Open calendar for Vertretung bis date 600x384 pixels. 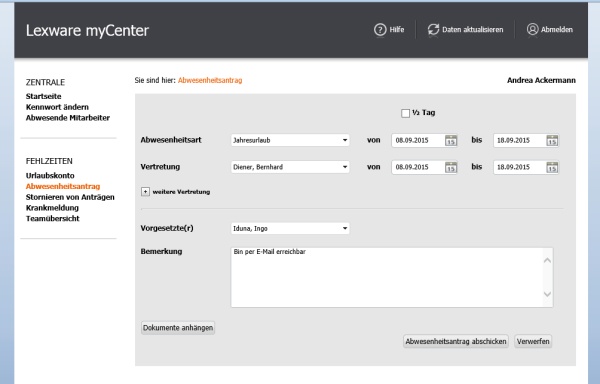[x=552, y=167]
